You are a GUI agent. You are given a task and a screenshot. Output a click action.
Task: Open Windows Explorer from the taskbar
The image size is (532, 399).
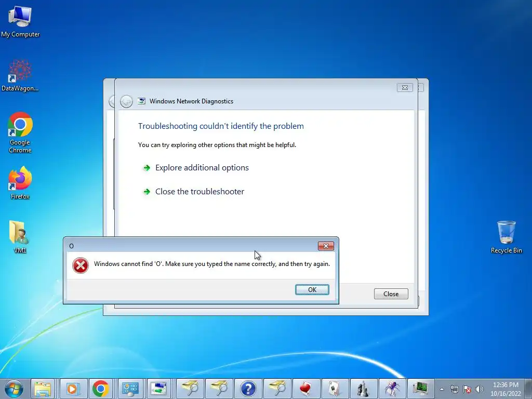(x=43, y=389)
